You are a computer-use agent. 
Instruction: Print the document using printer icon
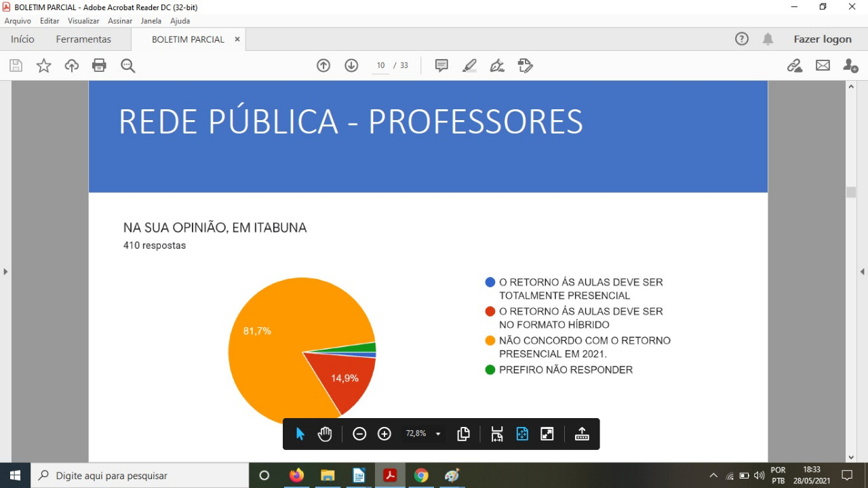point(99,66)
